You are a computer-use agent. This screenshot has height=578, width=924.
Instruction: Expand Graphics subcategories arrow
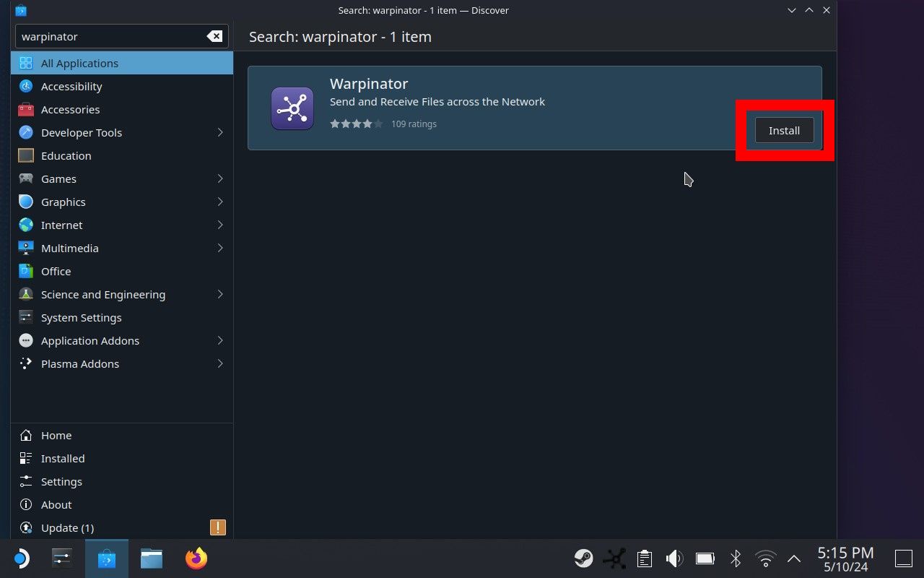(x=220, y=202)
